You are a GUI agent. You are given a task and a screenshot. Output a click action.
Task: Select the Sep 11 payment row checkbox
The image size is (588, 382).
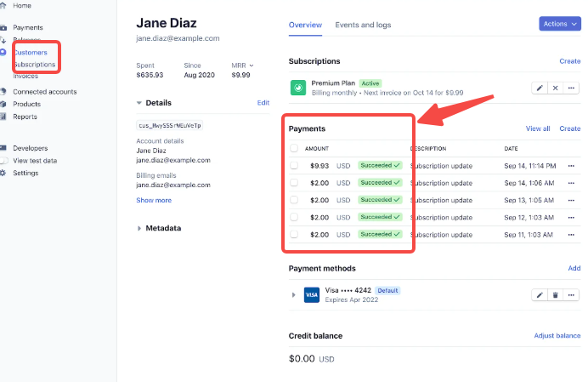click(294, 234)
